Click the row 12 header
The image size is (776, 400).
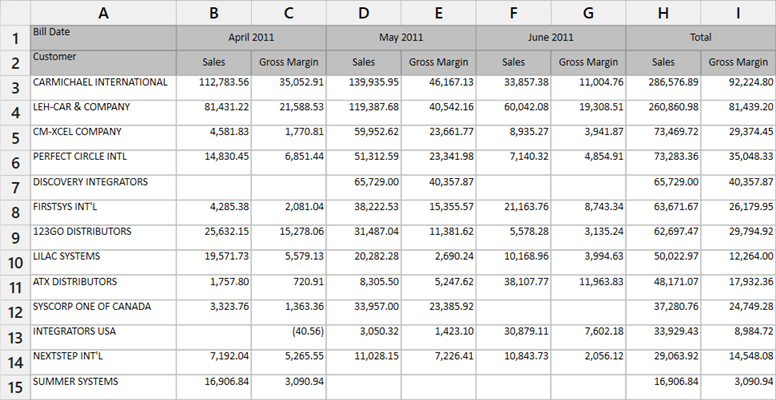coord(15,312)
